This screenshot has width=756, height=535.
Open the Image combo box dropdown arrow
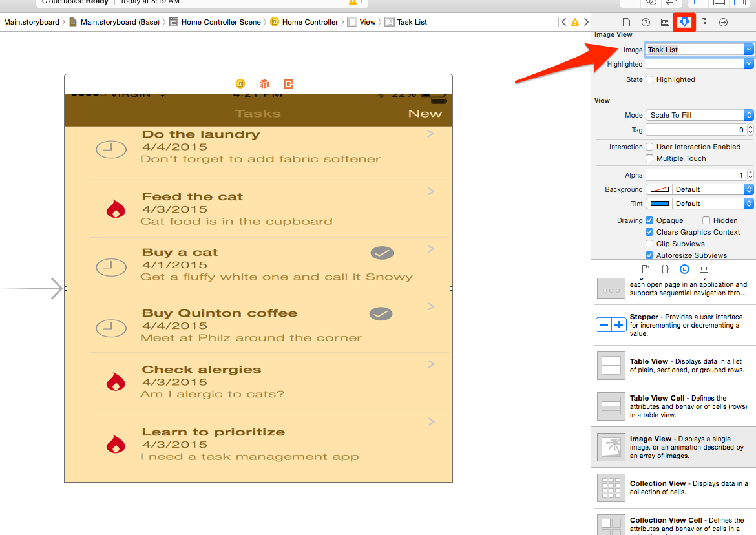tap(748, 50)
